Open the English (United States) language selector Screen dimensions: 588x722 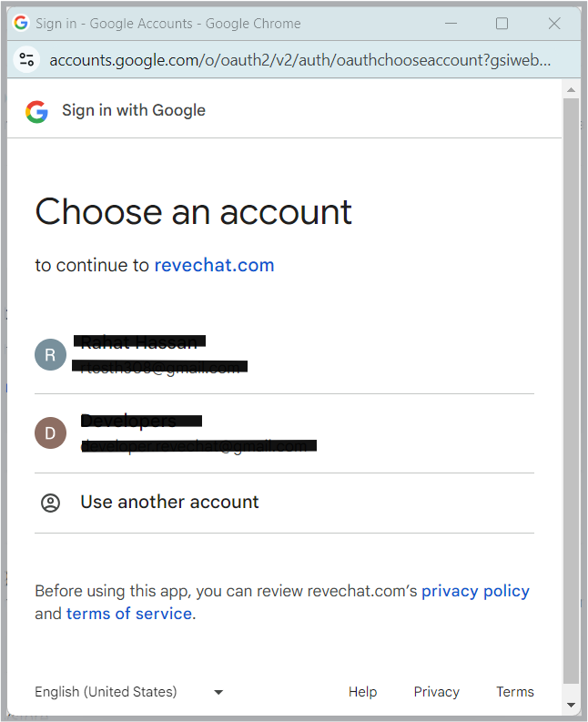tap(106, 692)
